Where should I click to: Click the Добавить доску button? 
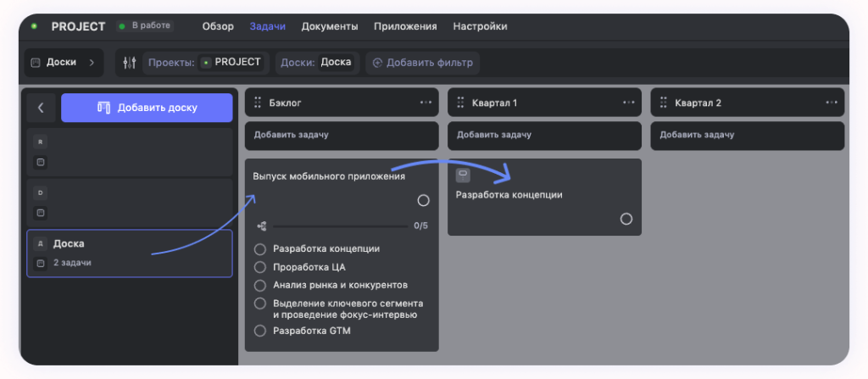tap(147, 108)
